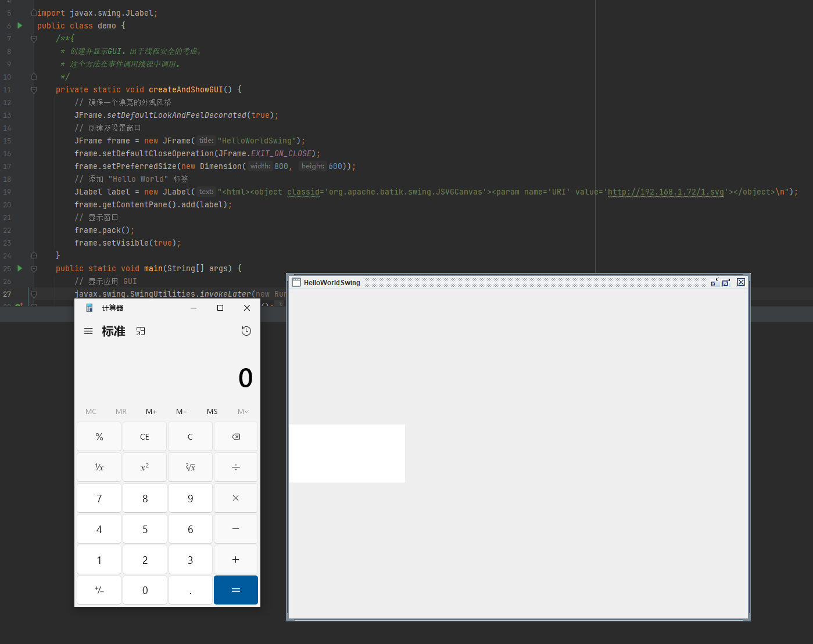Click the 0 digit key on calculator keypad

click(x=145, y=590)
